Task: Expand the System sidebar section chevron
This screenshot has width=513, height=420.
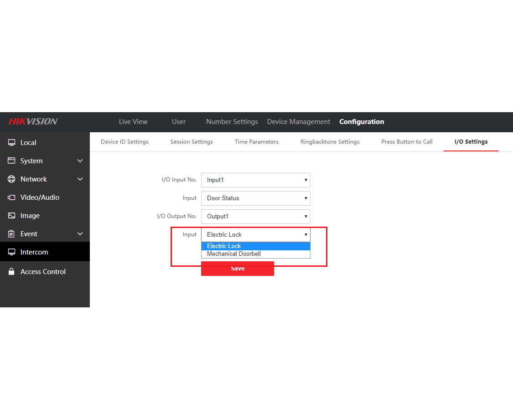Action: coord(80,161)
